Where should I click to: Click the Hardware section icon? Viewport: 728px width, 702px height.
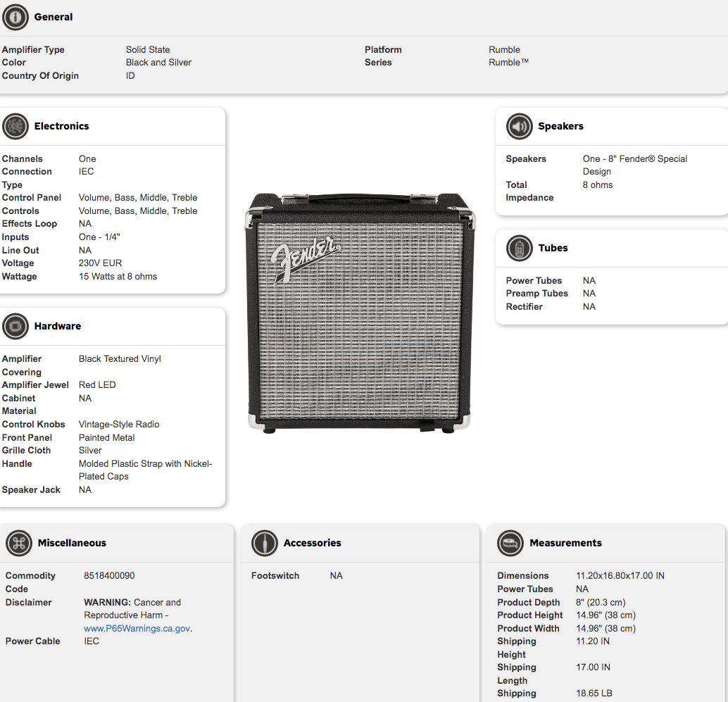(15, 326)
